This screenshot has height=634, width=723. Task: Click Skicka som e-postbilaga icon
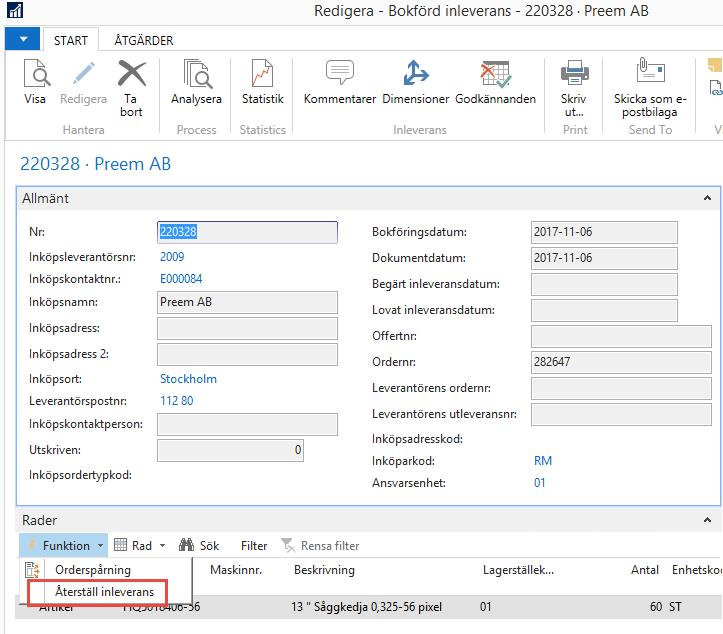coord(650,70)
